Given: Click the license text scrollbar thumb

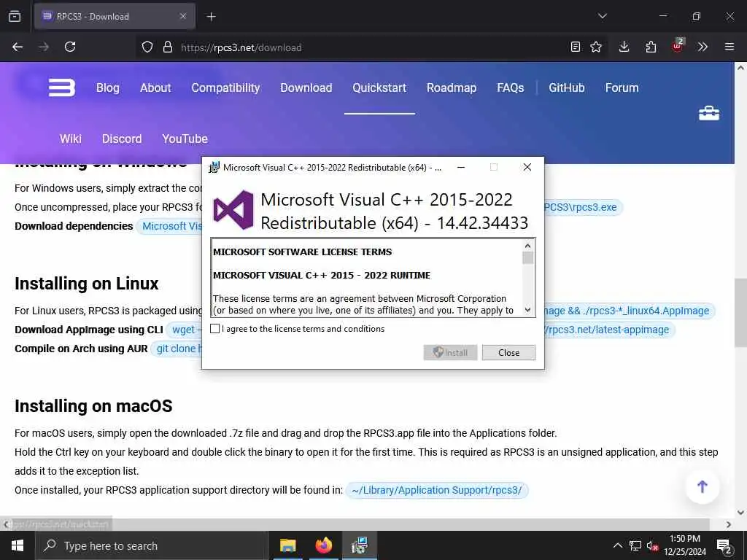Looking at the screenshot, I should (x=527, y=257).
